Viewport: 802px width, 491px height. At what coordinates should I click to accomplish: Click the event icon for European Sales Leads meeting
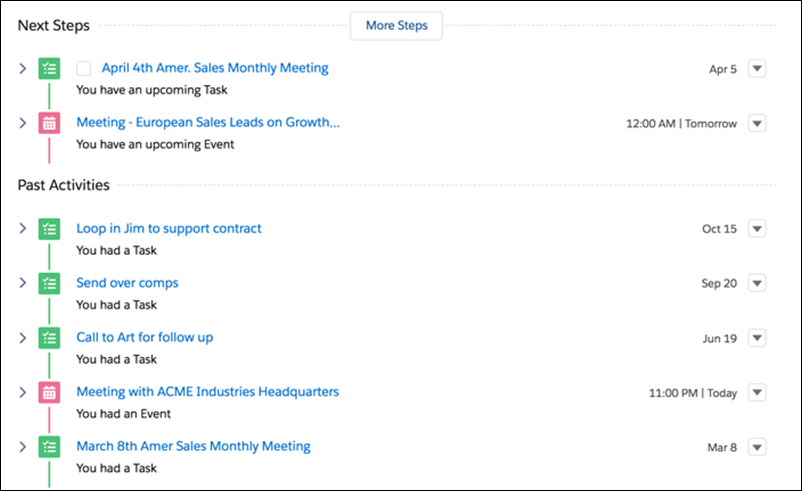click(x=49, y=123)
